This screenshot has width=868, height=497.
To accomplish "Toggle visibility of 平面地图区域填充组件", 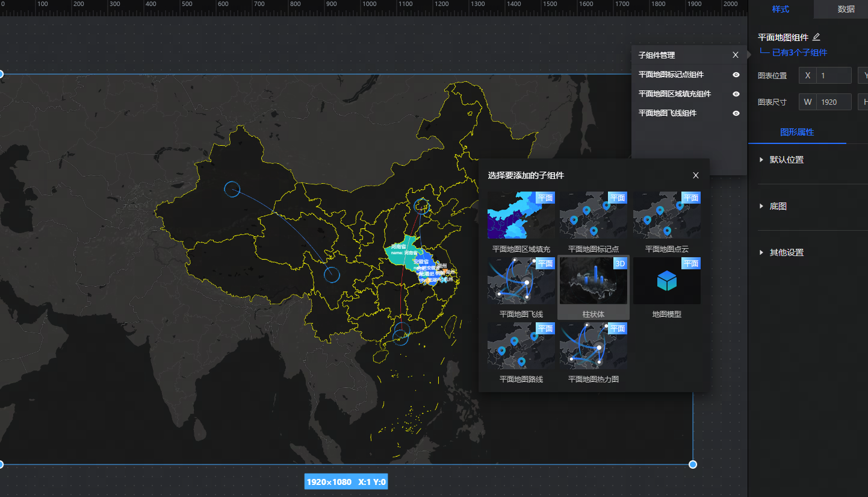I will pos(736,94).
